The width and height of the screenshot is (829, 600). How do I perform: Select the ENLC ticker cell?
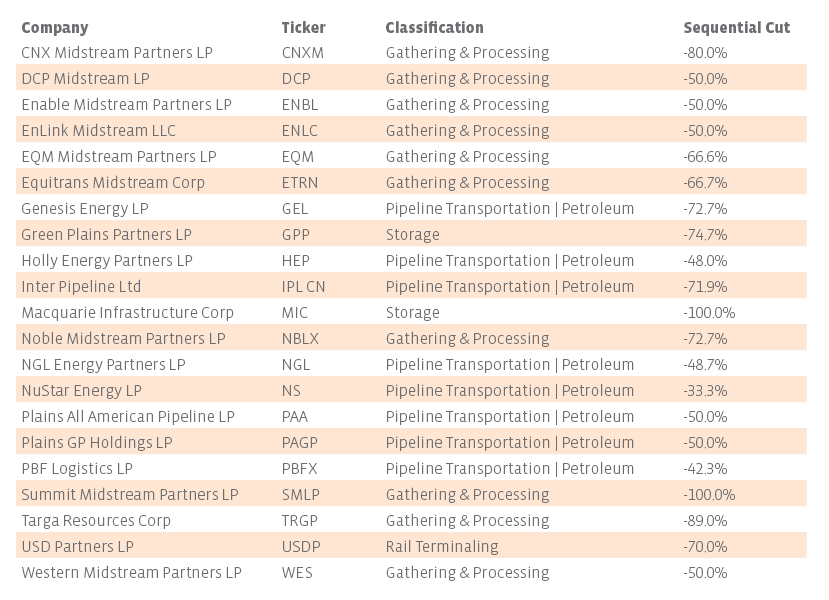(x=299, y=131)
